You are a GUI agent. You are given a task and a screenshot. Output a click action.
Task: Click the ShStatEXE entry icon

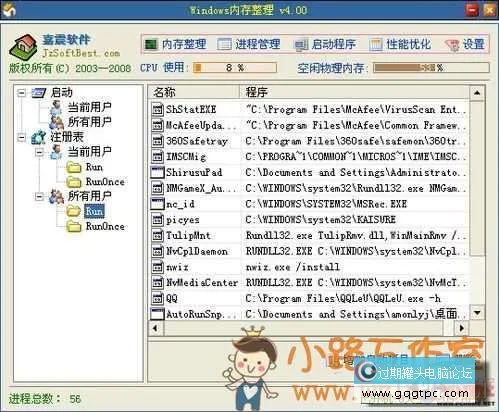157,109
